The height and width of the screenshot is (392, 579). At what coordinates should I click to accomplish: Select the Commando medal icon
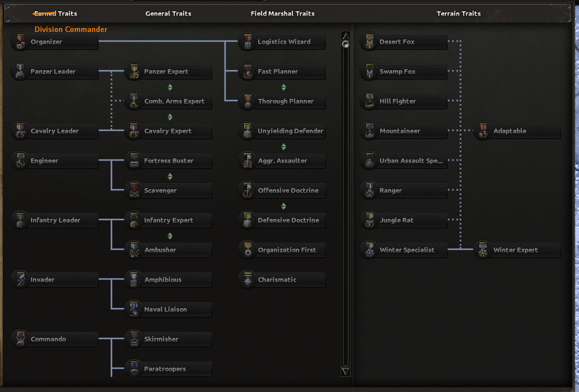pos(21,339)
